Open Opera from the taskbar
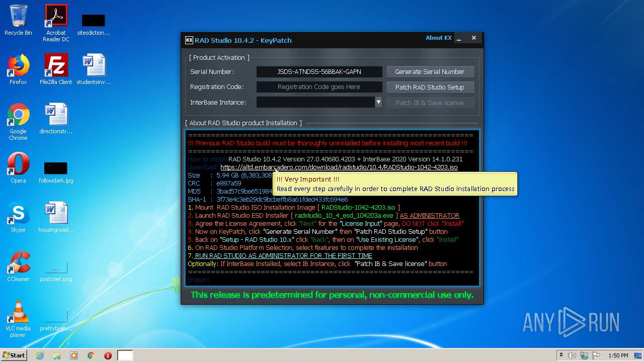Screen dimensions: 644x362 click(x=108, y=355)
